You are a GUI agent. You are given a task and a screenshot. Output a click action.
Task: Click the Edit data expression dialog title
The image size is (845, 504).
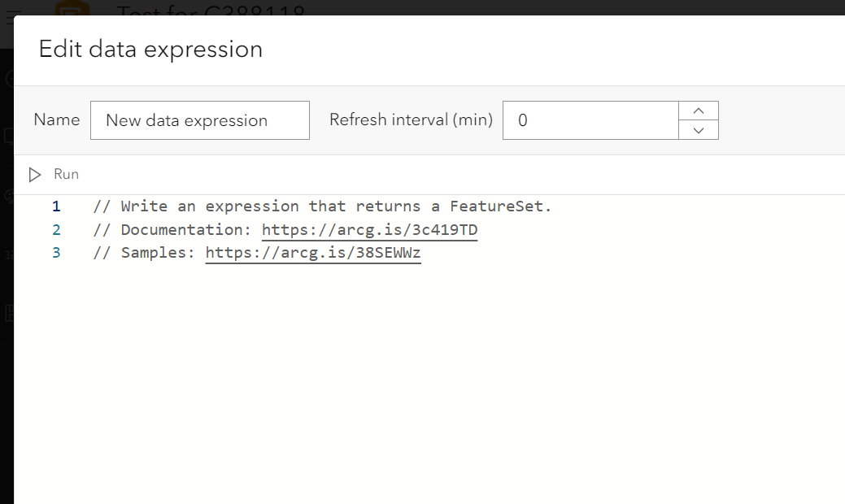pyautogui.click(x=150, y=50)
